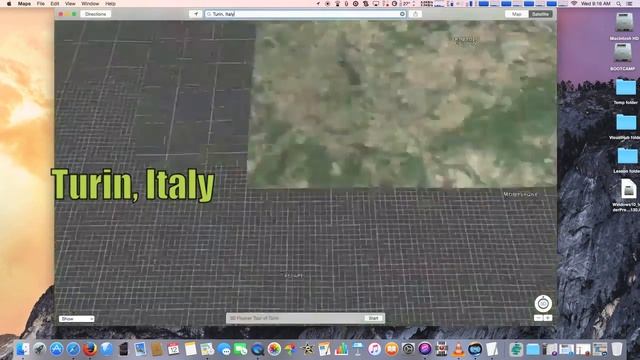This screenshot has width=640, height=360.
Task: Click into the Turin, Italy search field
Action: point(304,14)
